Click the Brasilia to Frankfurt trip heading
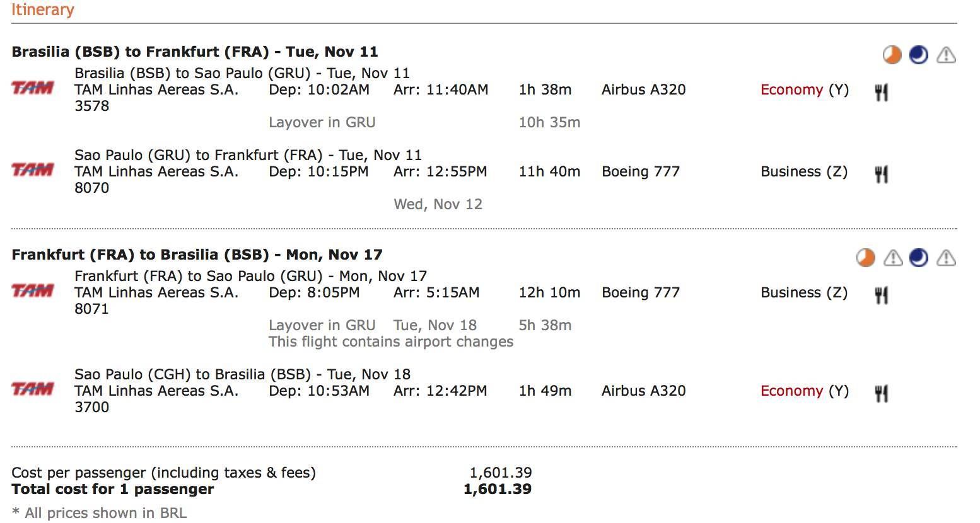The height and width of the screenshot is (523, 980). pos(195,52)
